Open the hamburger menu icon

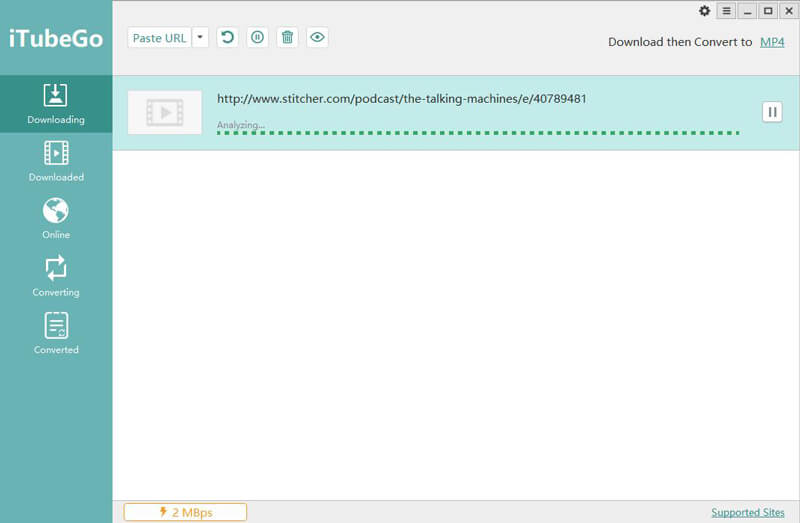click(726, 11)
